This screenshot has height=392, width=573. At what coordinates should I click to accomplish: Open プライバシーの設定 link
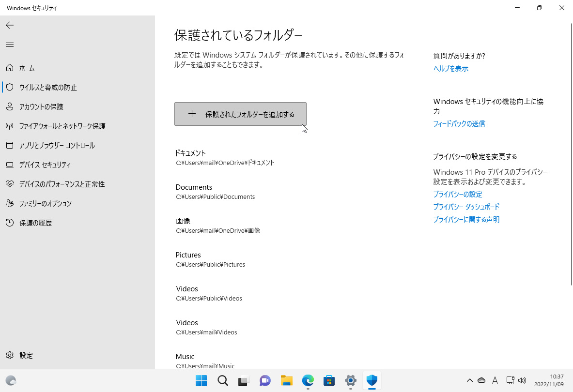click(x=458, y=194)
